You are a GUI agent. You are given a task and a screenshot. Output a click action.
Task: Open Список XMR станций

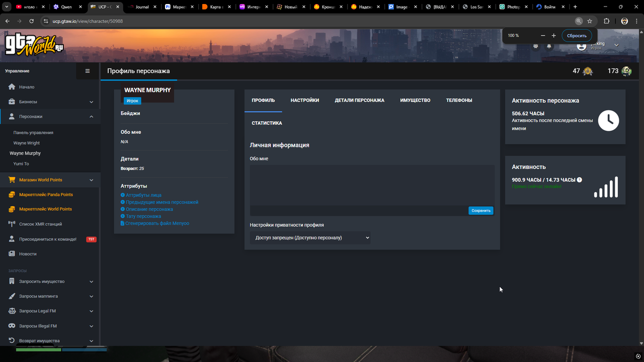[41, 224]
